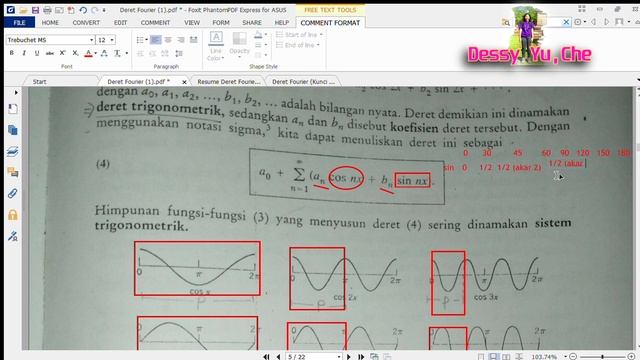This screenshot has width=640, height=360.
Task: Go to the previous page
Action: pyautogui.click(x=278, y=357)
